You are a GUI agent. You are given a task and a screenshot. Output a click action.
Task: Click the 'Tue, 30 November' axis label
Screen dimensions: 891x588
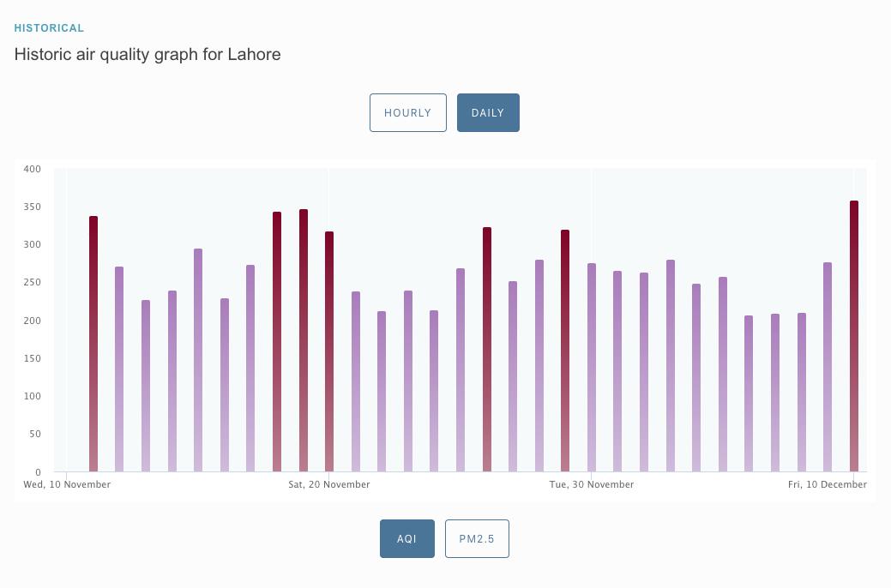tap(592, 484)
